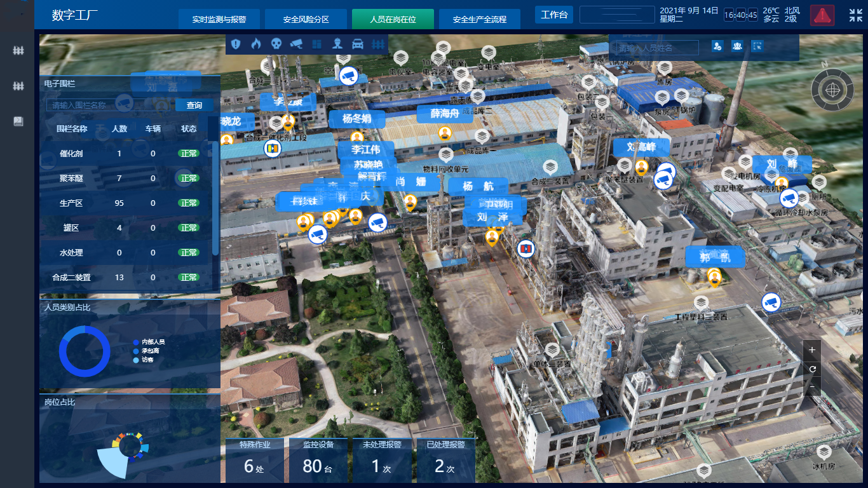Toggle the vehicle layer car icon
Screen dimensions: 868x488
(358, 44)
